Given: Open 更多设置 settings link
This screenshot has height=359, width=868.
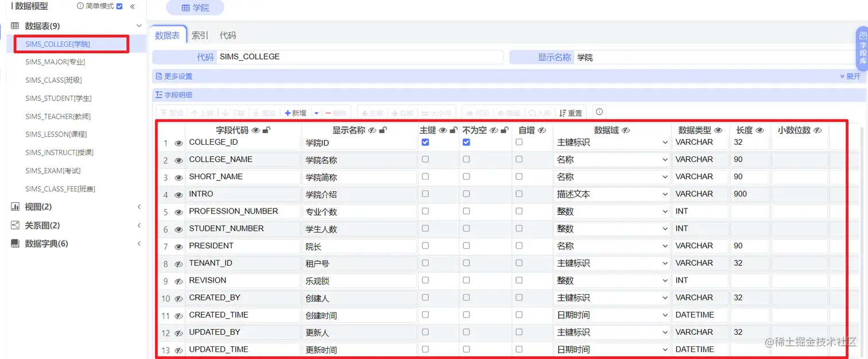Looking at the screenshot, I should pyautogui.click(x=175, y=76).
